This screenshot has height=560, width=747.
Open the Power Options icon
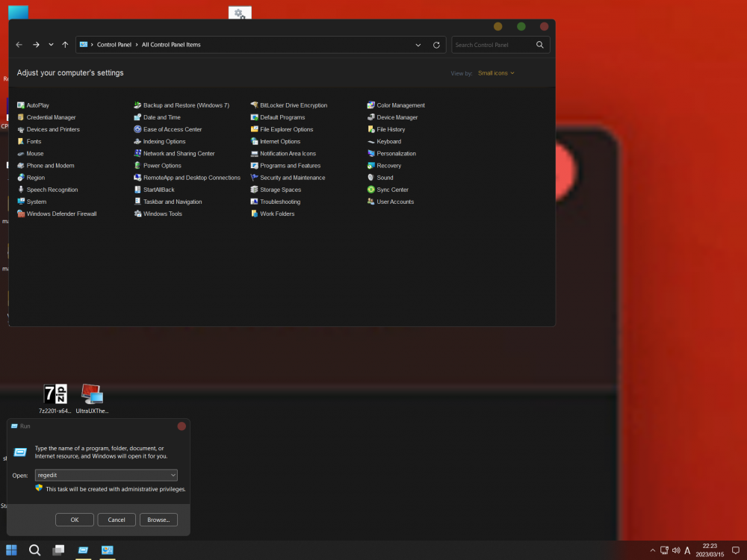[x=137, y=166]
